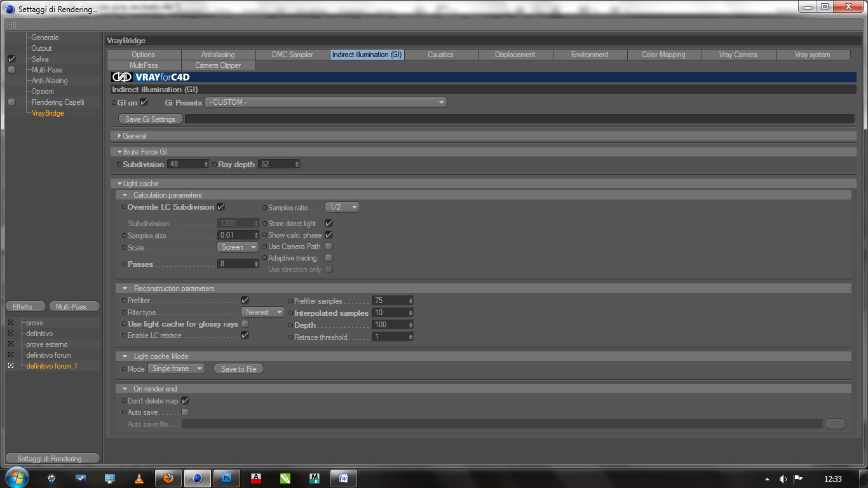This screenshot has height=488, width=868.
Task: Collapse the Brute Force GI section
Action: pos(119,152)
